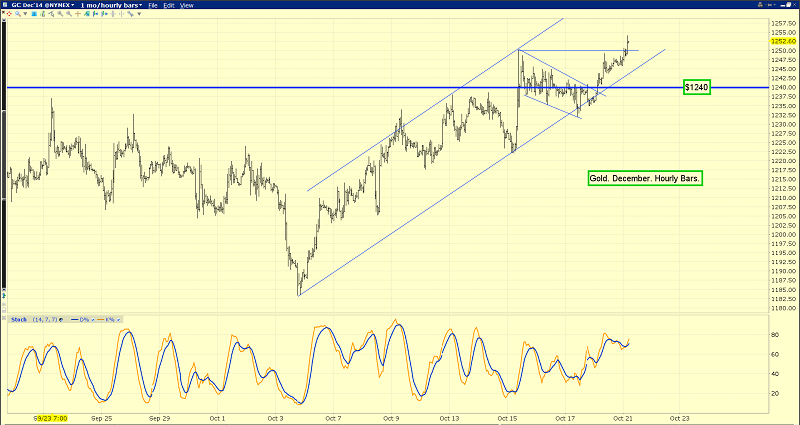Click the Oct 17 date label

click(566, 418)
